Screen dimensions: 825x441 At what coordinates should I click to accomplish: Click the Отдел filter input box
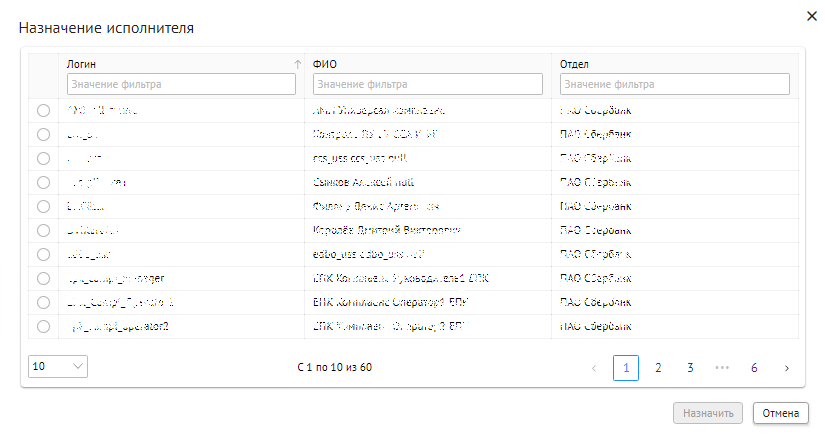tap(674, 84)
